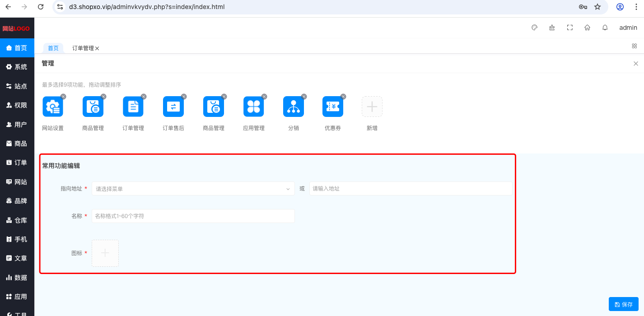
Task: Select the 优惠券 shortcut icon
Action: pos(333,107)
